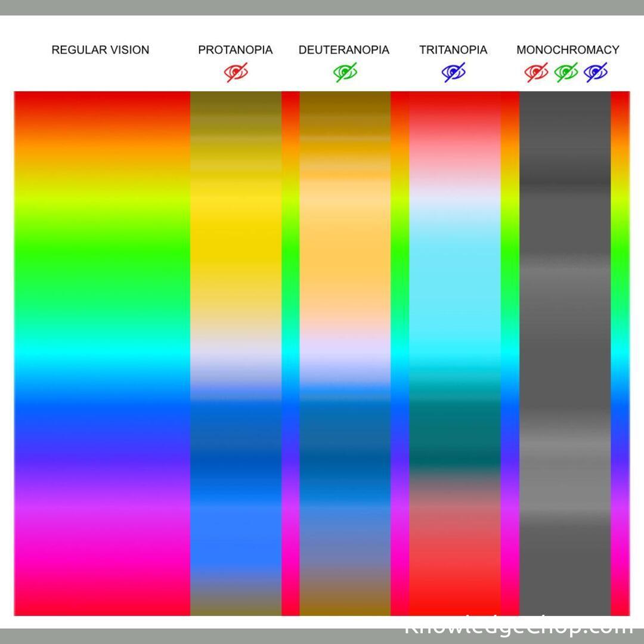Select the MONOCHROMACY heading text
The width and height of the screenshot is (644, 644).
click(x=568, y=50)
